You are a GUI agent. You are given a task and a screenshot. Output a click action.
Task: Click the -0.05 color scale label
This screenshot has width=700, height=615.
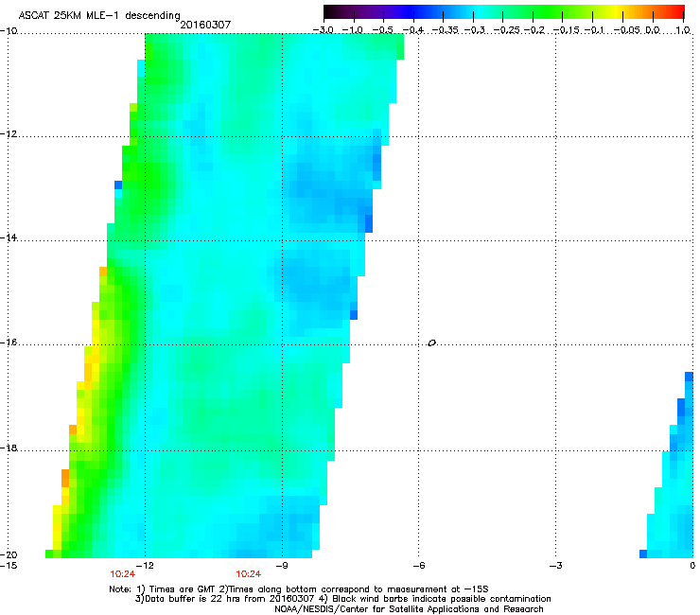pyautogui.click(x=627, y=30)
